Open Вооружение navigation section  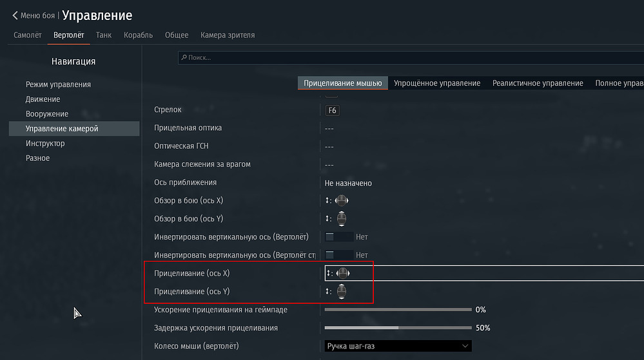[47, 114]
